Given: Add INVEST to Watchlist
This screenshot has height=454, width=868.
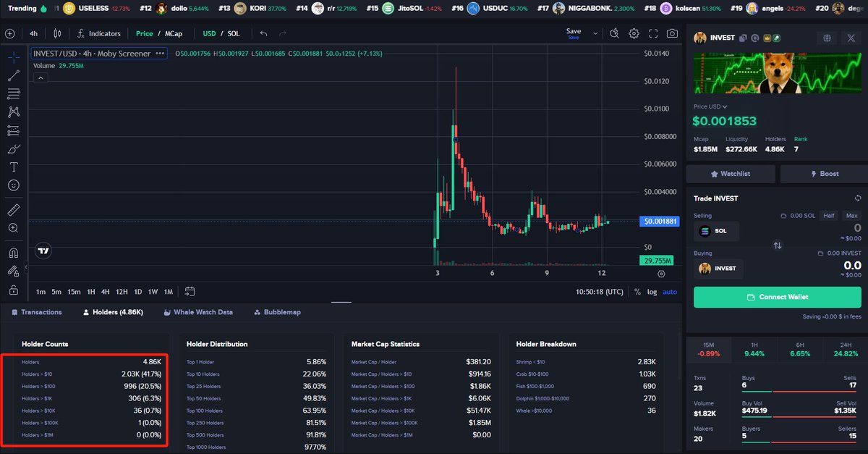Looking at the screenshot, I should click(x=731, y=174).
